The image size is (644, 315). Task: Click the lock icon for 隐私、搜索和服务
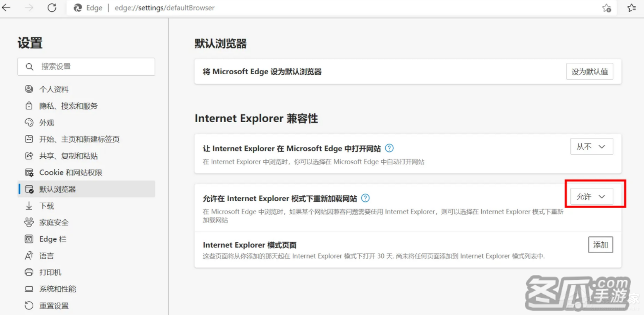pyautogui.click(x=29, y=106)
